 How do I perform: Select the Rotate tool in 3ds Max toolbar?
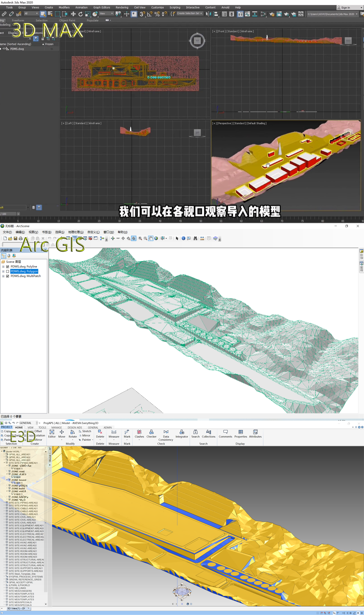pos(81,14)
